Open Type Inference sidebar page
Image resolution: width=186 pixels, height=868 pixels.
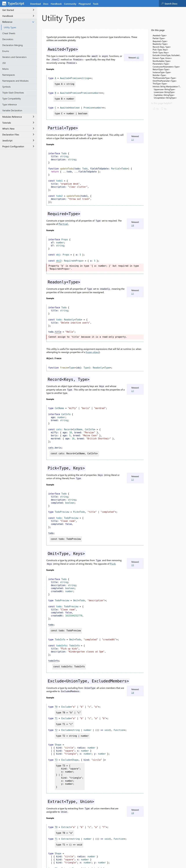tap(18, 104)
